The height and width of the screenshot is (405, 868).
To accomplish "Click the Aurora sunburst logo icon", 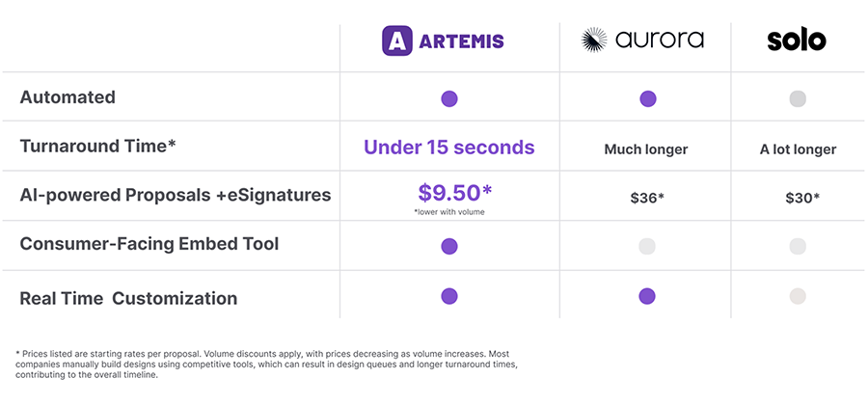I will pos(594,40).
